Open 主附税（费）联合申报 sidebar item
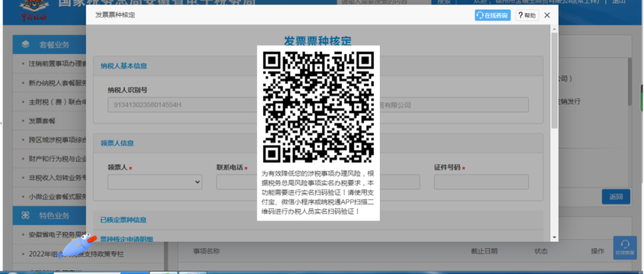The height and width of the screenshot is (274, 644). point(57,101)
